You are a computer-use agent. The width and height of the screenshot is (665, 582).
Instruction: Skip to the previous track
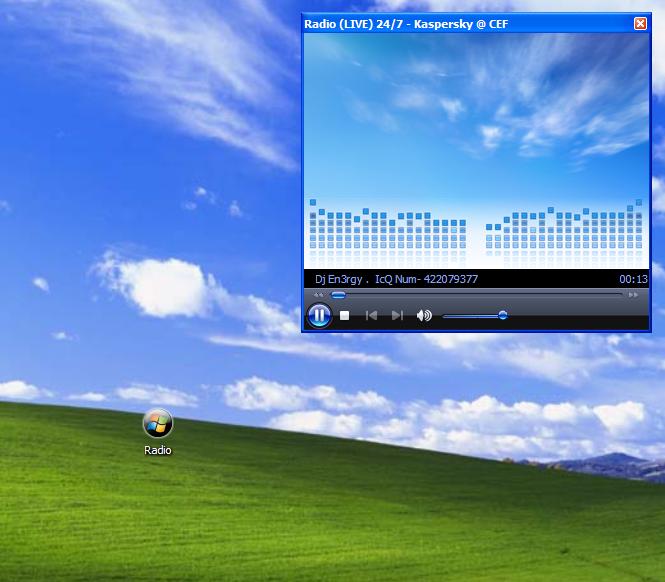372,315
